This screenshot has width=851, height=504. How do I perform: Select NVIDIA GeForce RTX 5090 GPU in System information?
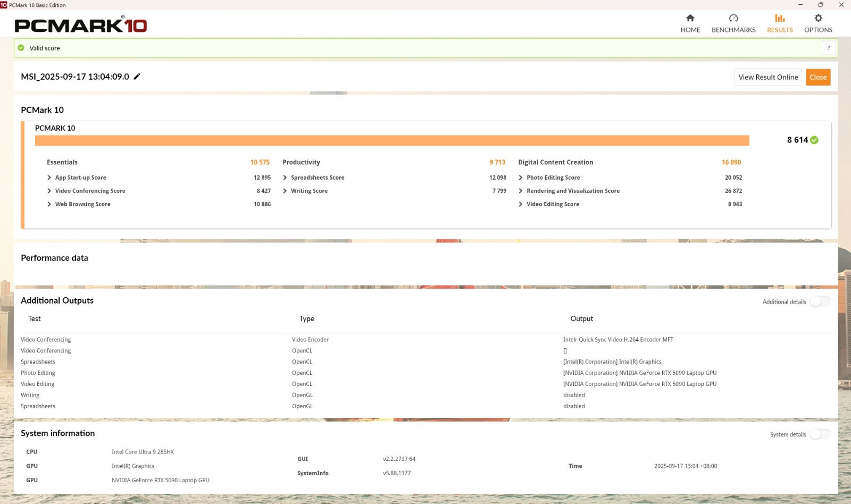[x=161, y=480]
